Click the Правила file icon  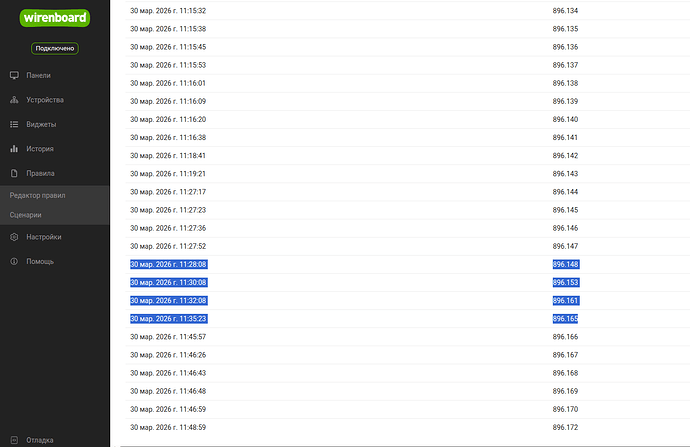tap(14, 174)
